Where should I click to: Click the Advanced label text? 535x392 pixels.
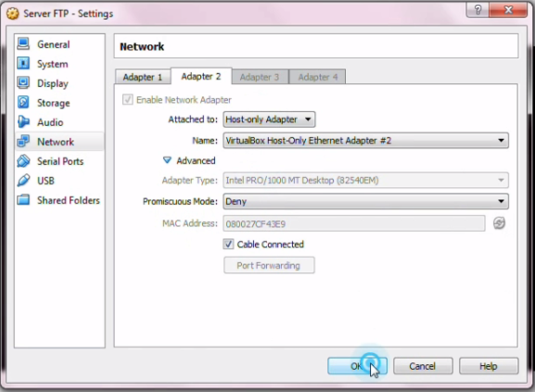tap(196, 160)
